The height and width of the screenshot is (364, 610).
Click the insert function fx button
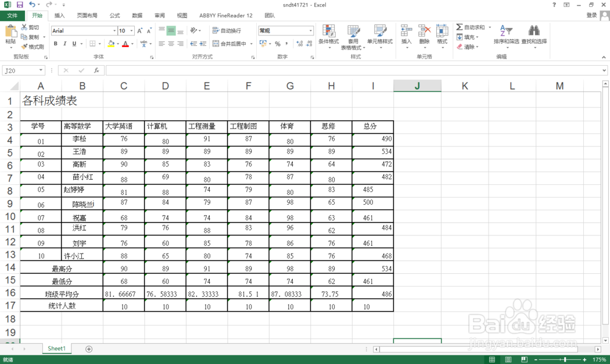coord(96,70)
